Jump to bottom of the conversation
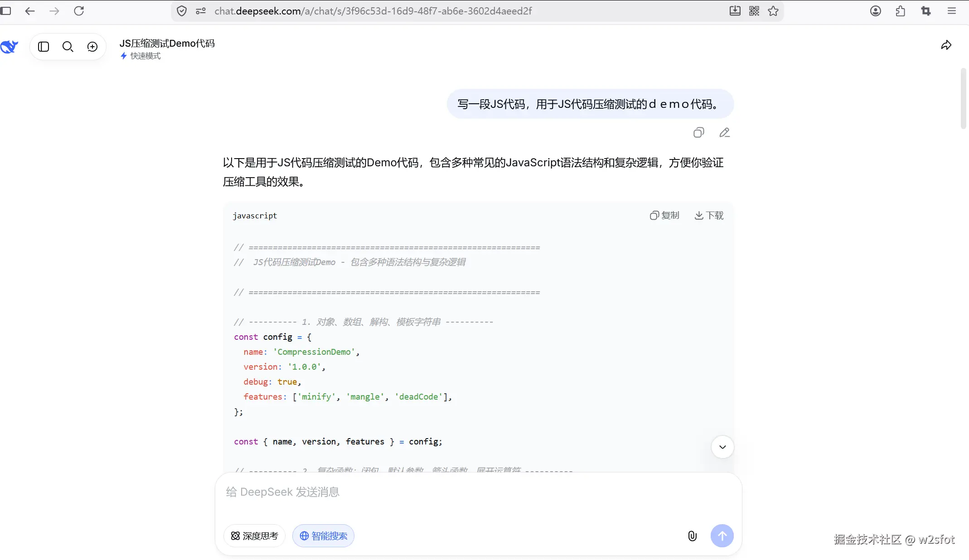 (x=722, y=447)
